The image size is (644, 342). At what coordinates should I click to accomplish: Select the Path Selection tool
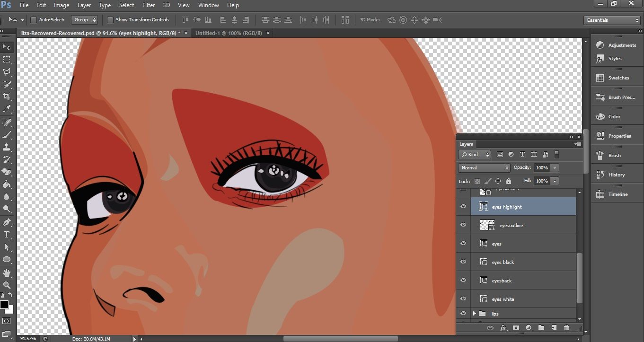click(x=7, y=247)
